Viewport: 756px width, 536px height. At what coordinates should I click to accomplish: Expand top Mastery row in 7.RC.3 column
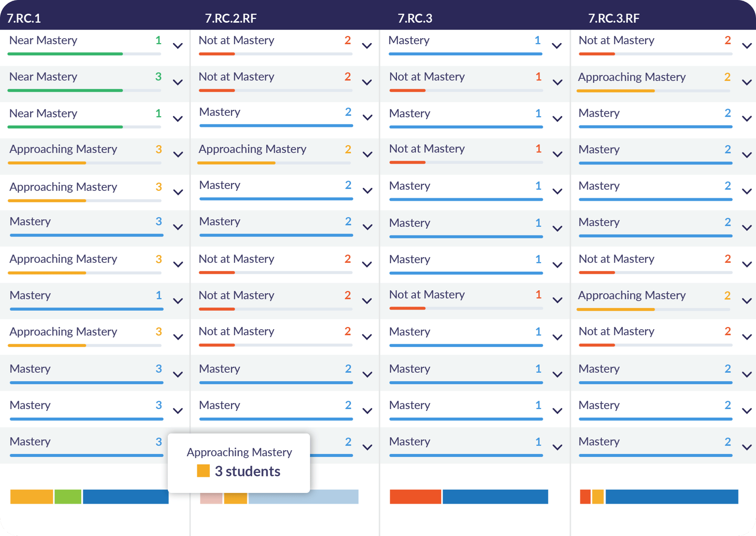[x=556, y=46]
